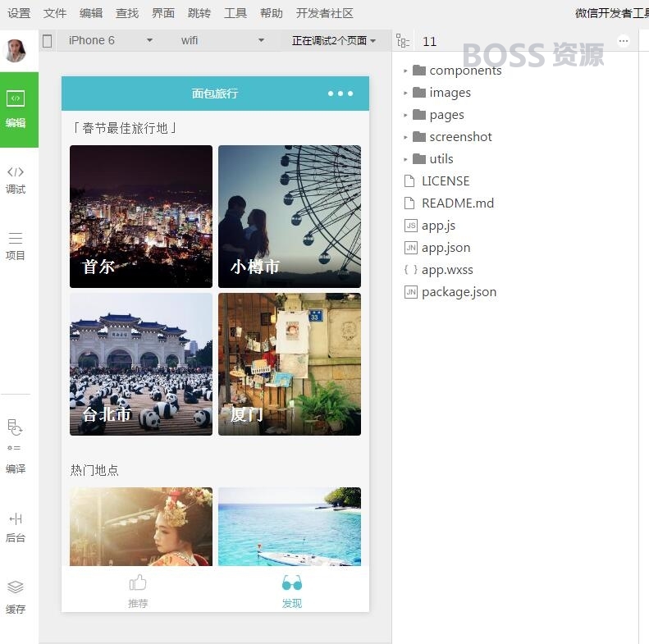The image size is (649, 644).
Task: Expand the screenshot folder arrow
Action: click(x=405, y=137)
